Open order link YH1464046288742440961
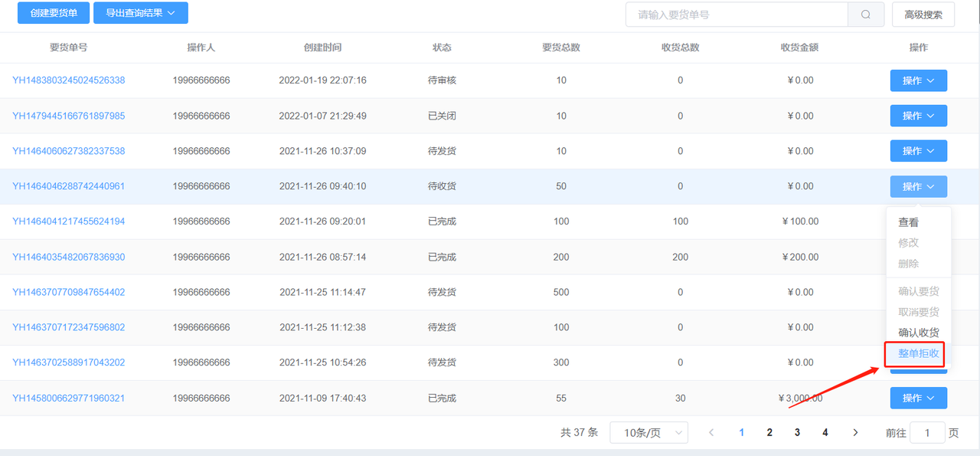980x456 pixels. [69, 186]
